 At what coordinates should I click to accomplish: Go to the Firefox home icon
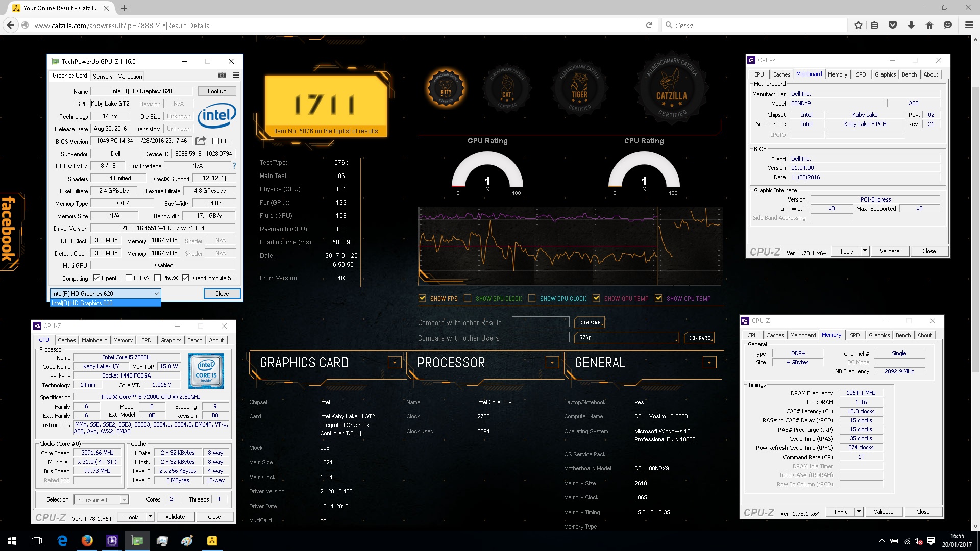[929, 25]
